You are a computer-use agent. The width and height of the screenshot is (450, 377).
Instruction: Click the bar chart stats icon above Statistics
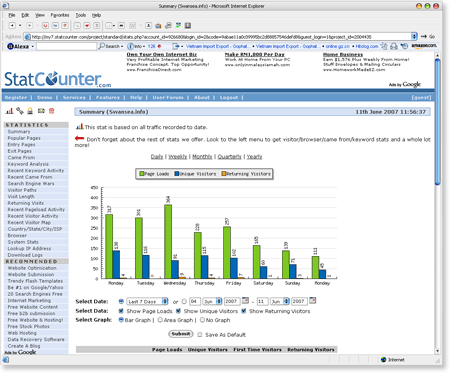(x=9, y=111)
